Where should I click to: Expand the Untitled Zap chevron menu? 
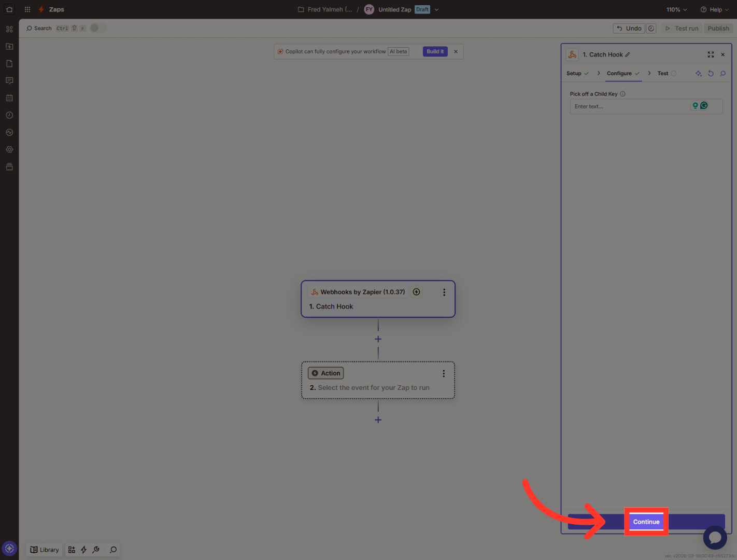click(436, 9)
